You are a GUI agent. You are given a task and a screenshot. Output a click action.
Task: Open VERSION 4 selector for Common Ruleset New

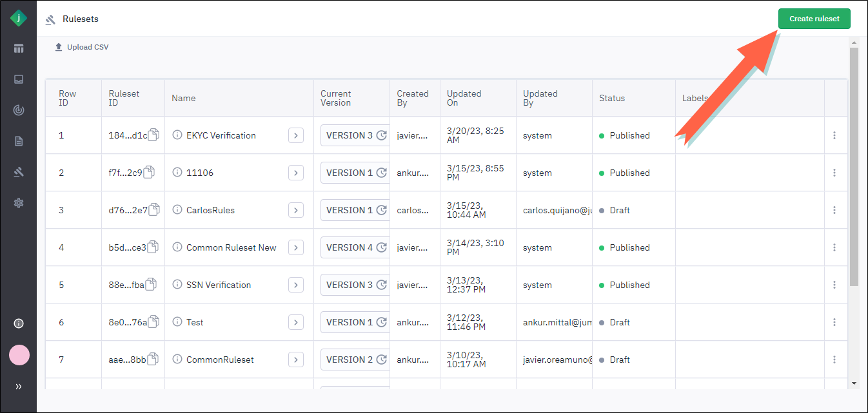(355, 247)
